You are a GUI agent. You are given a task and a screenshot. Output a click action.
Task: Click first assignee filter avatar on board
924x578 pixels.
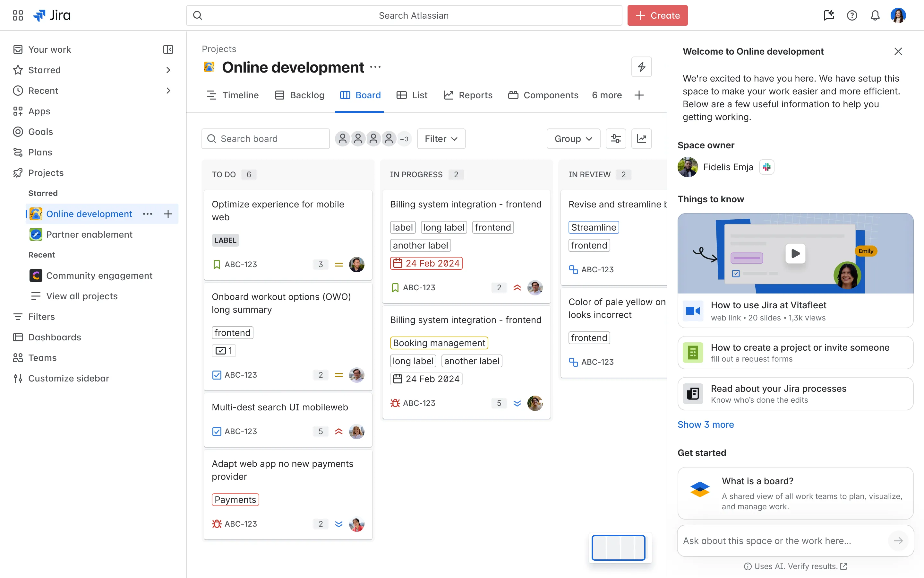coord(343,139)
